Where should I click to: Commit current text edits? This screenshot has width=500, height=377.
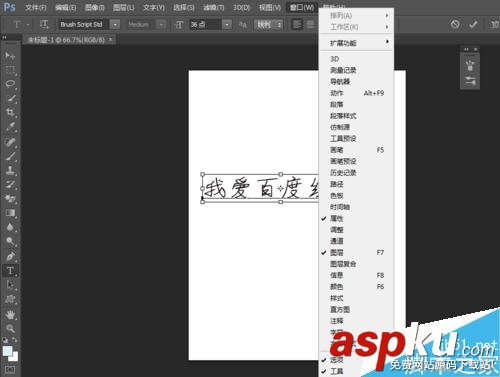click(473, 24)
